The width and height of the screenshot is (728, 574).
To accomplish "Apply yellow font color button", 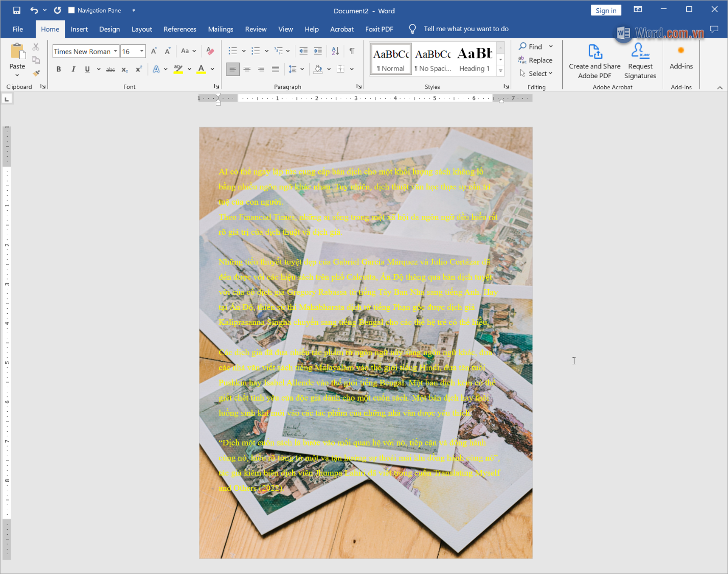I will click(202, 69).
